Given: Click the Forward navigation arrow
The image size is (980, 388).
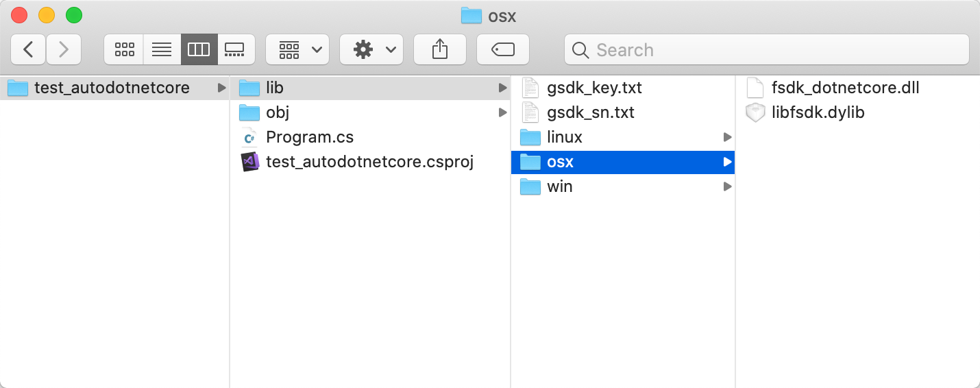Looking at the screenshot, I should click(x=64, y=49).
